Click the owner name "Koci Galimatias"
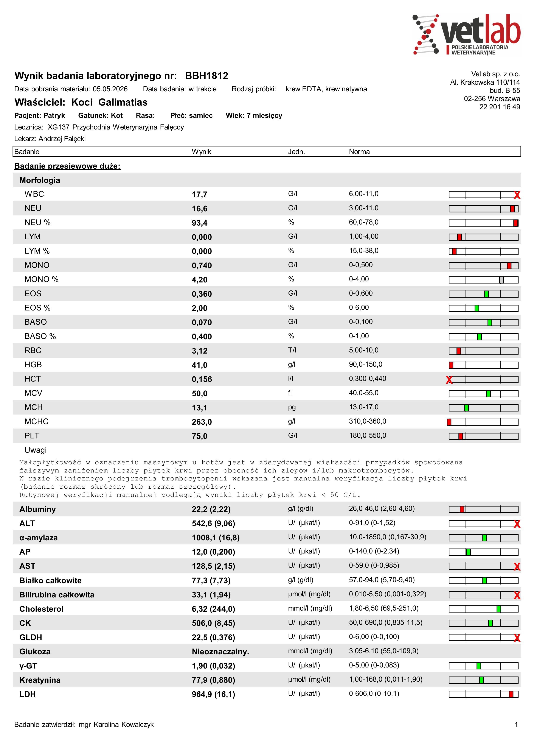 (110, 102)
